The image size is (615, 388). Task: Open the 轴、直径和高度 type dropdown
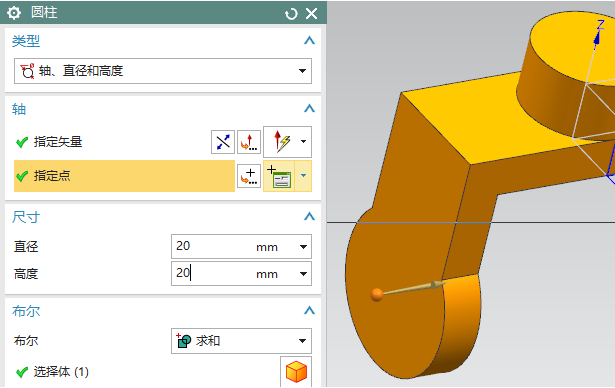[x=163, y=71]
